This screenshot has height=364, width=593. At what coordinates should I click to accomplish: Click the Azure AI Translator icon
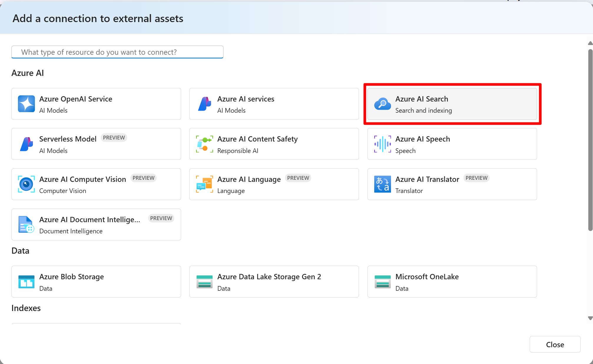tap(382, 184)
